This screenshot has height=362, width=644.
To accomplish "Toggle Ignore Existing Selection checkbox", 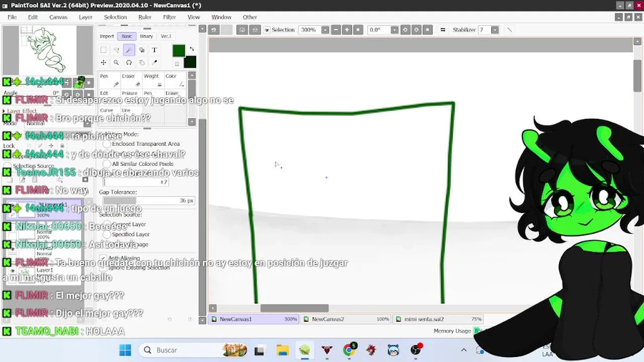I will pyautogui.click(x=103, y=267).
